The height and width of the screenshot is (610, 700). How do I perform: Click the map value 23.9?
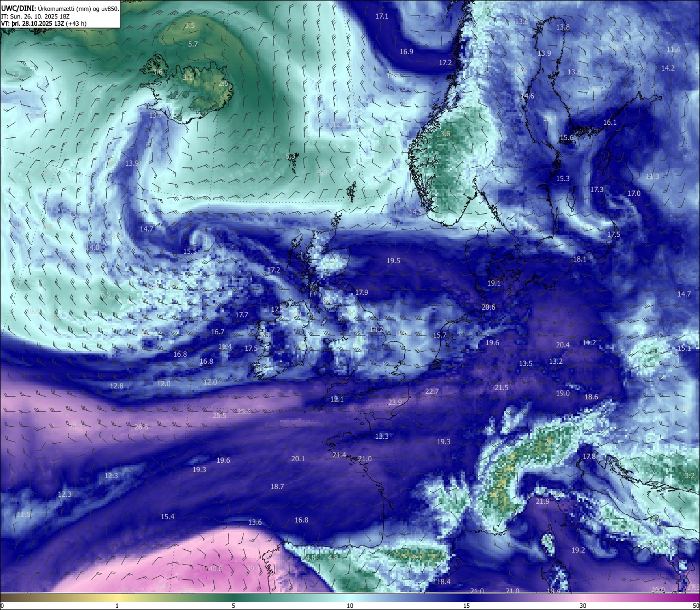tap(395, 402)
